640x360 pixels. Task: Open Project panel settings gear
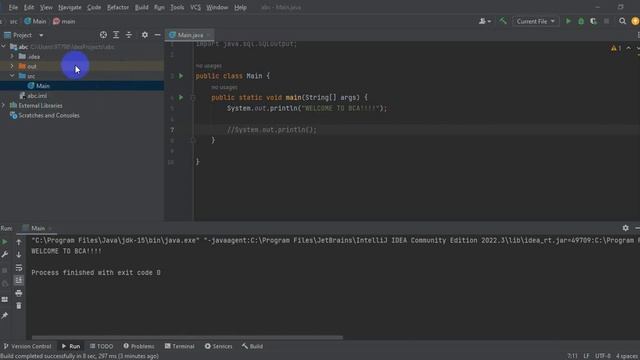pos(145,35)
